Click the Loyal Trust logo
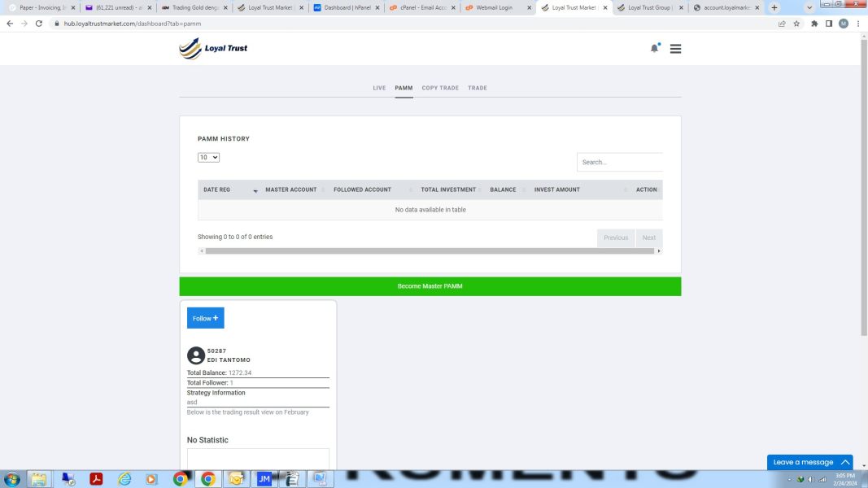 pyautogui.click(x=213, y=48)
